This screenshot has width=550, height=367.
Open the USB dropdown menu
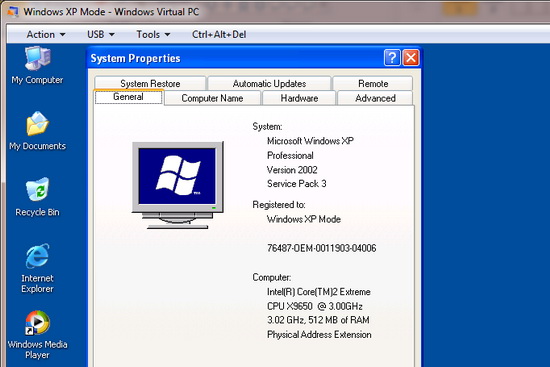tap(101, 34)
